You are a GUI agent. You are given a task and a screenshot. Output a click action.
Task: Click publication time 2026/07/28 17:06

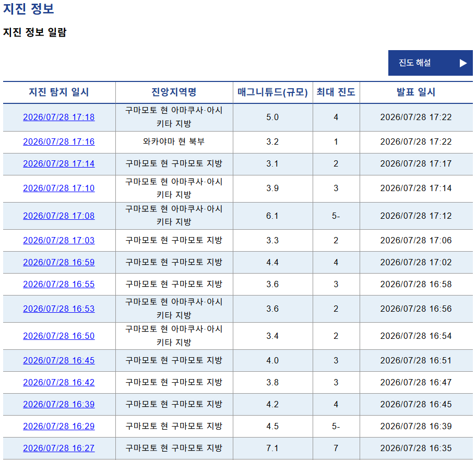pyautogui.click(x=416, y=241)
